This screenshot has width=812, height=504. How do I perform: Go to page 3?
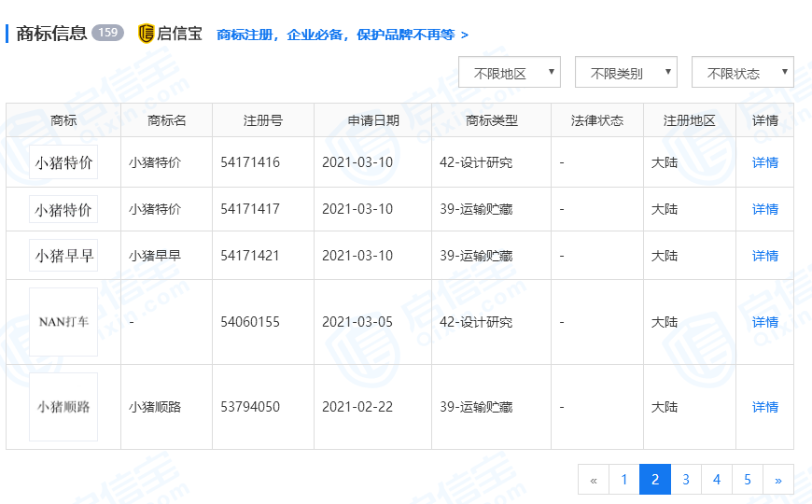coord(686,480)
